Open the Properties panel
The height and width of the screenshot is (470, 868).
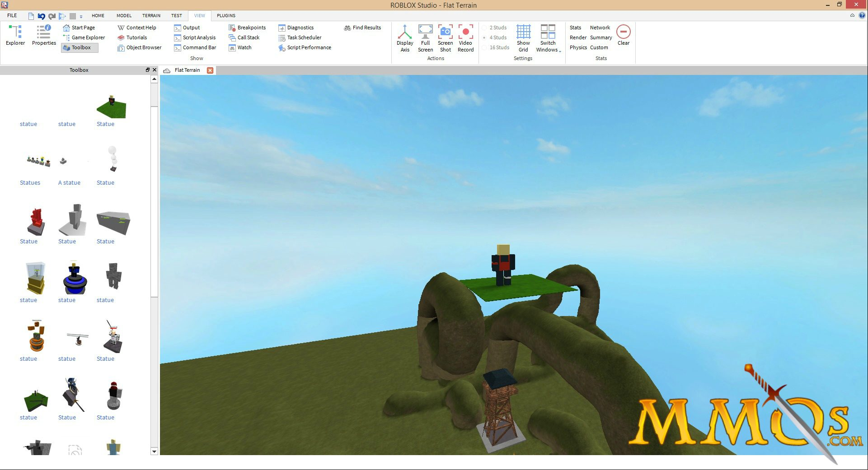click(x=44, y=35)
